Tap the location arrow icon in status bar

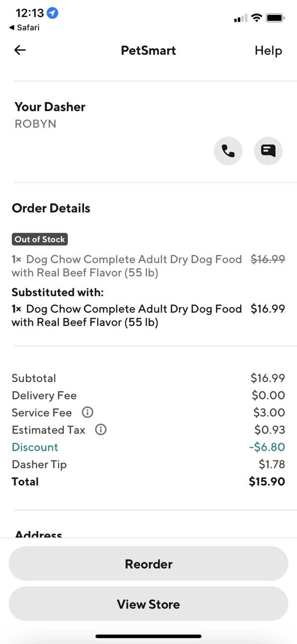coord(52,13)
